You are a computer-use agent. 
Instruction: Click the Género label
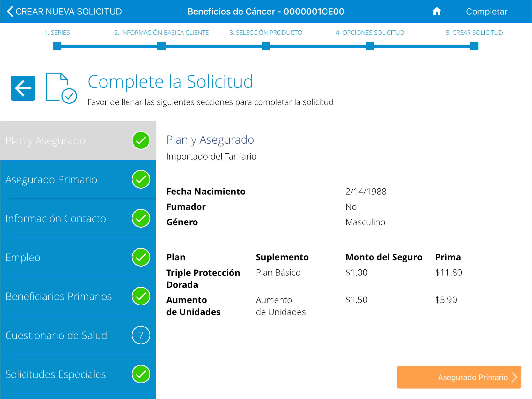click(182, 222)
